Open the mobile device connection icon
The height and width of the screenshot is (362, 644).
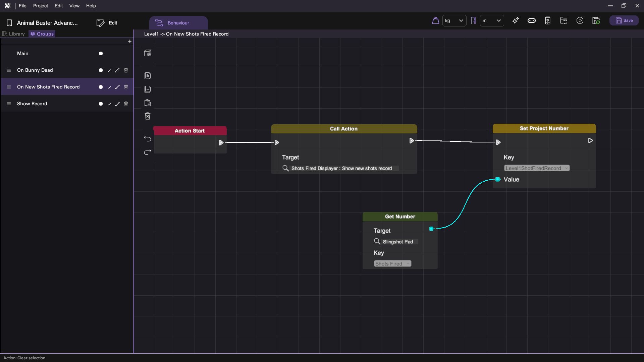548,21
